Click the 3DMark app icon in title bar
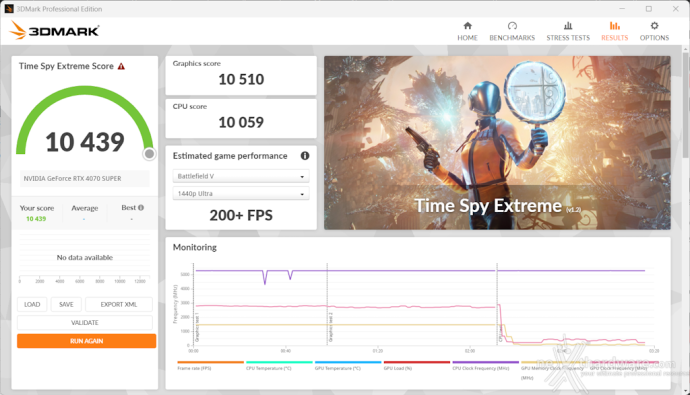 pyautogui.click(x=9, y=9)
